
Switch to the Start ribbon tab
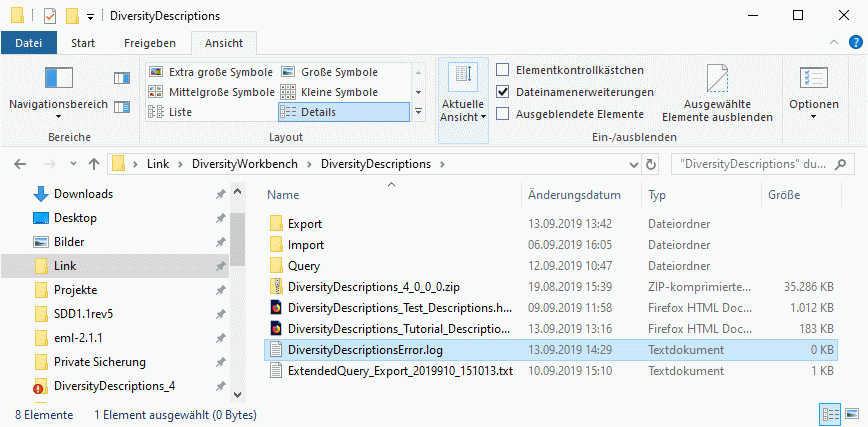pos(83,43)
